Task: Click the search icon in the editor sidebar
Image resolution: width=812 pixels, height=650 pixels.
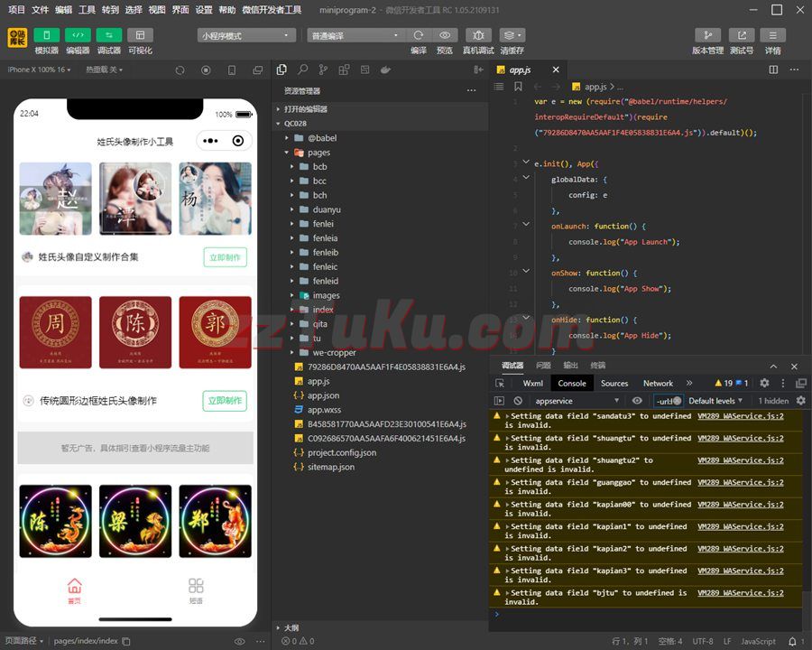Action: point(303,70)
